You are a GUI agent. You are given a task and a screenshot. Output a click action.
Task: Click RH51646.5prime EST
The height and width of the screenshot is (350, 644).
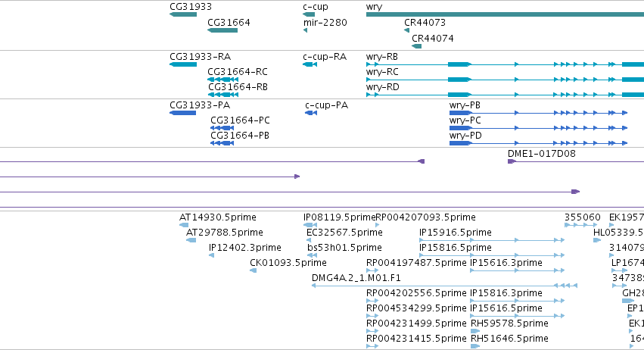[x=475, y=346]
